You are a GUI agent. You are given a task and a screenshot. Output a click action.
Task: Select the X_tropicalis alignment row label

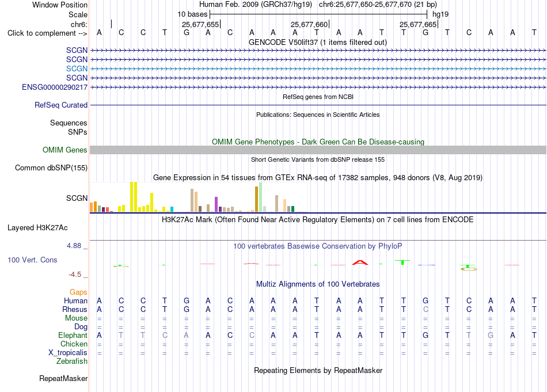pos(68,353)
